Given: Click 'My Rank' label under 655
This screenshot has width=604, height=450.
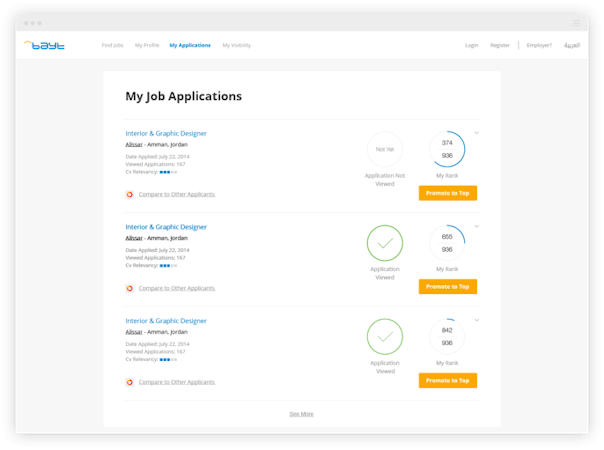Looking at the screenshot, I should click(x=447, y=269).
